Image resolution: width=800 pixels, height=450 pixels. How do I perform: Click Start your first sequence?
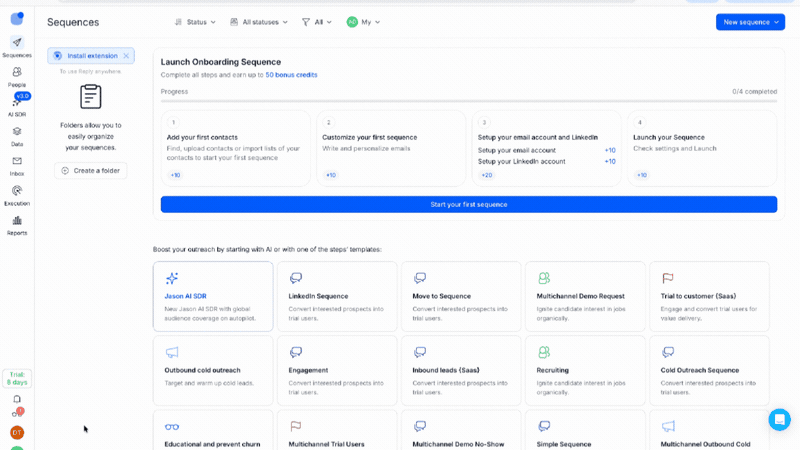tap(469, 205)
